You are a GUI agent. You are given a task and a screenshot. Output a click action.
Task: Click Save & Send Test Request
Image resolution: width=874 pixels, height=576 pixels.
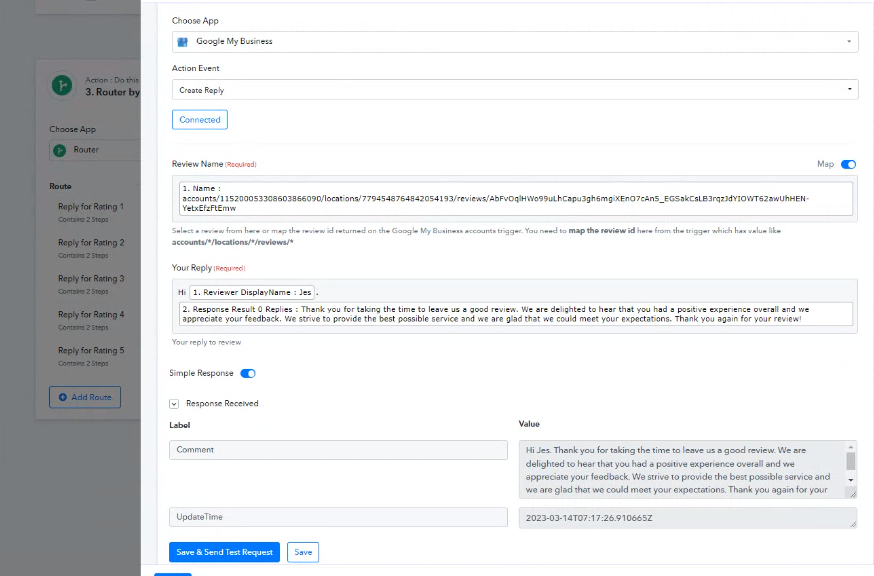(x=224, y=552)
